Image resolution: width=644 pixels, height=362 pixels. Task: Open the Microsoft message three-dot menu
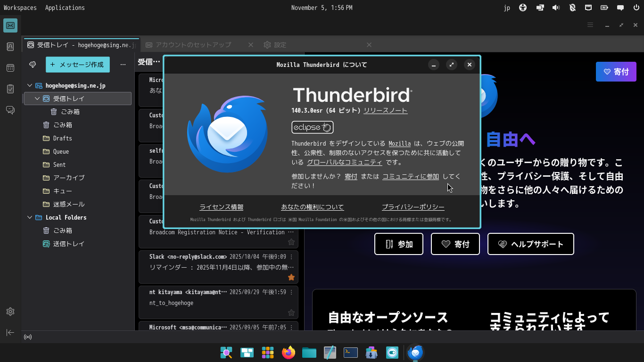(x=291, y=327)
